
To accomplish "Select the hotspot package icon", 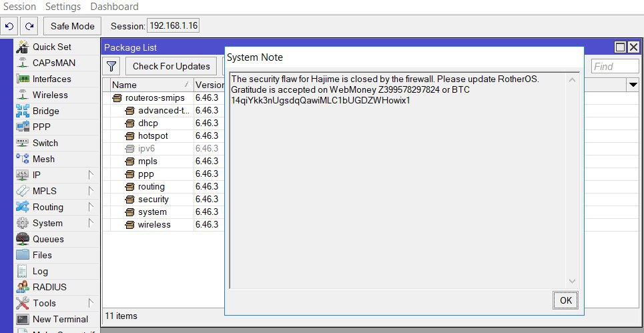I will click(x=129, y=136).
